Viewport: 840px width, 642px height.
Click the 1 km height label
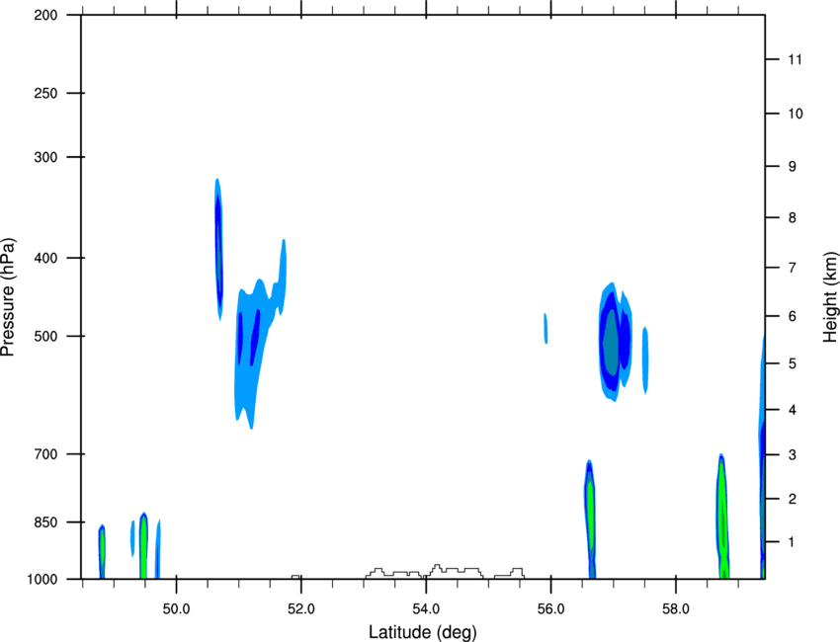point(793,542)
